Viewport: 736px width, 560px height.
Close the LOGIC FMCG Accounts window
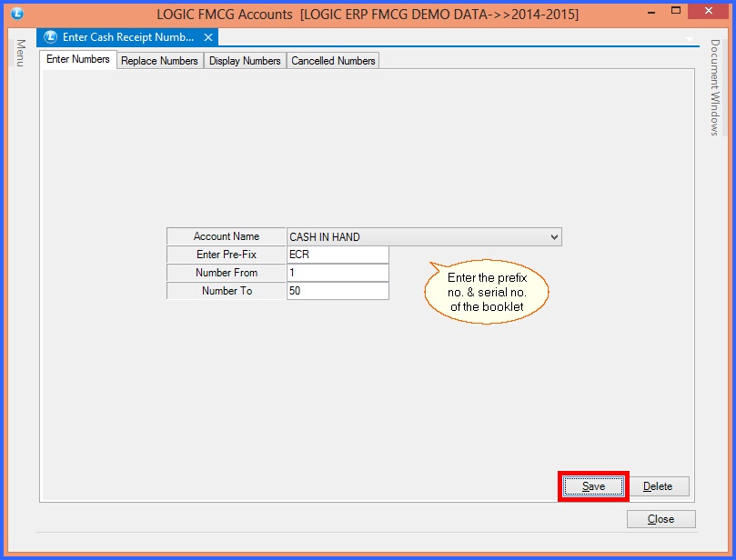[709, 11]
